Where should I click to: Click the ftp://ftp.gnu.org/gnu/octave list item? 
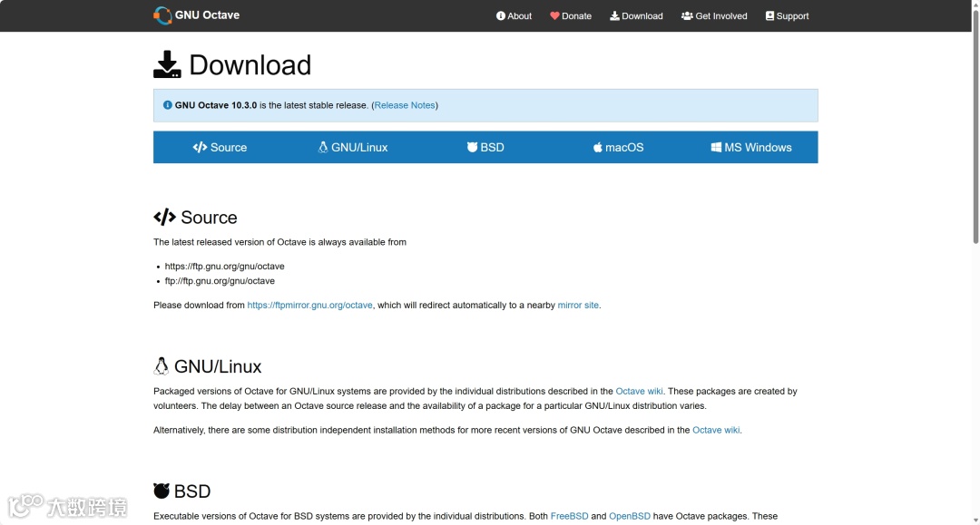click(x=220, y=281)
